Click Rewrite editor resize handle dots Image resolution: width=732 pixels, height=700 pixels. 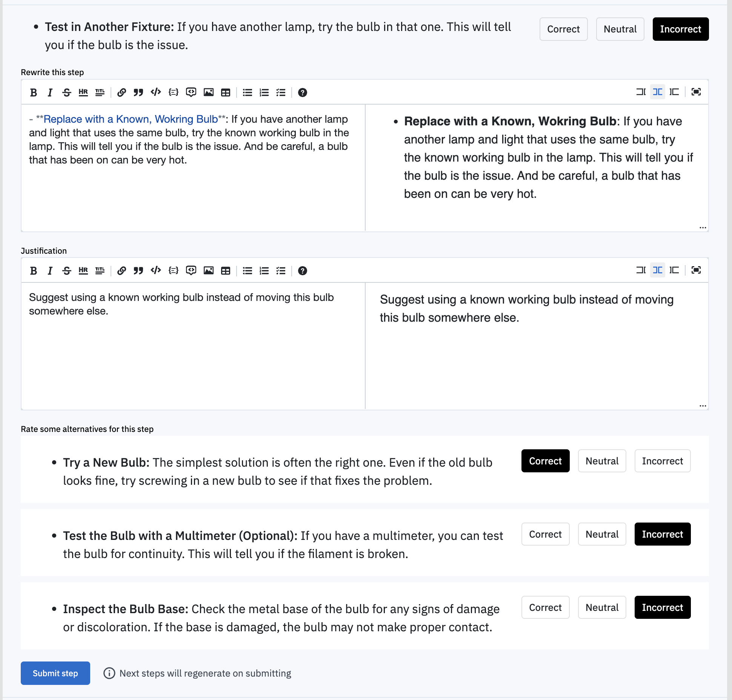click(703, 228)
